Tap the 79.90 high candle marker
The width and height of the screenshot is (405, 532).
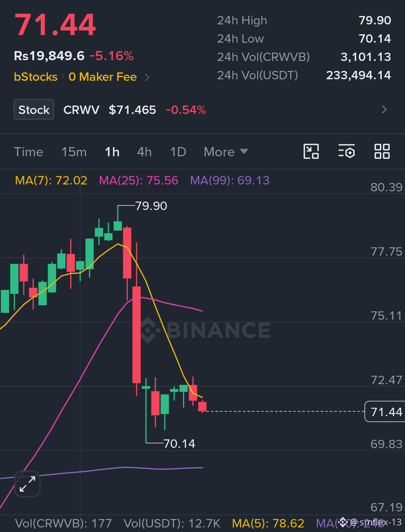point(151,206)
